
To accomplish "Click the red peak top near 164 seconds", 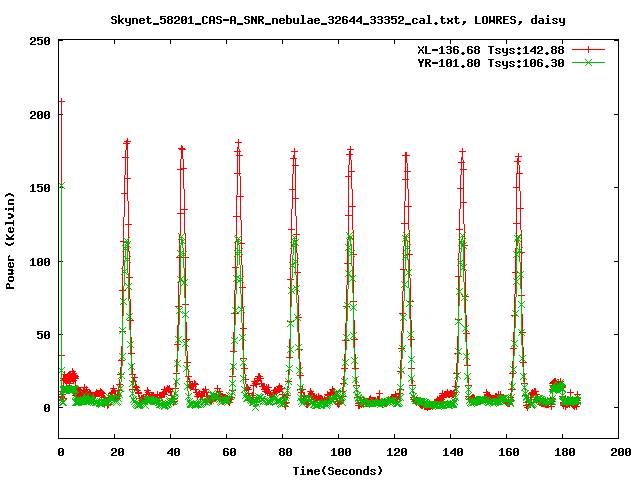I will click(518, 156).
